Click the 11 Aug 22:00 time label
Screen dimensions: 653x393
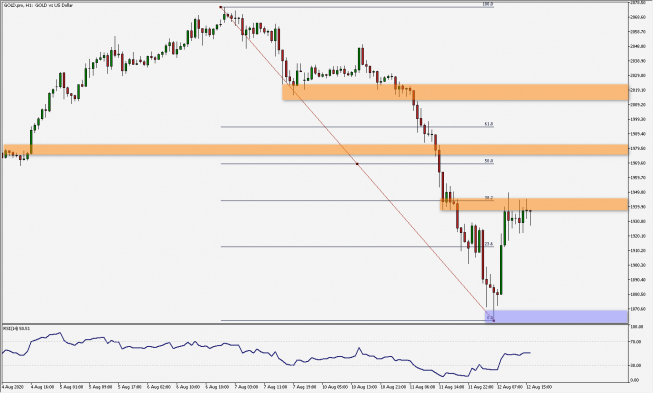(x=480, y=387)
